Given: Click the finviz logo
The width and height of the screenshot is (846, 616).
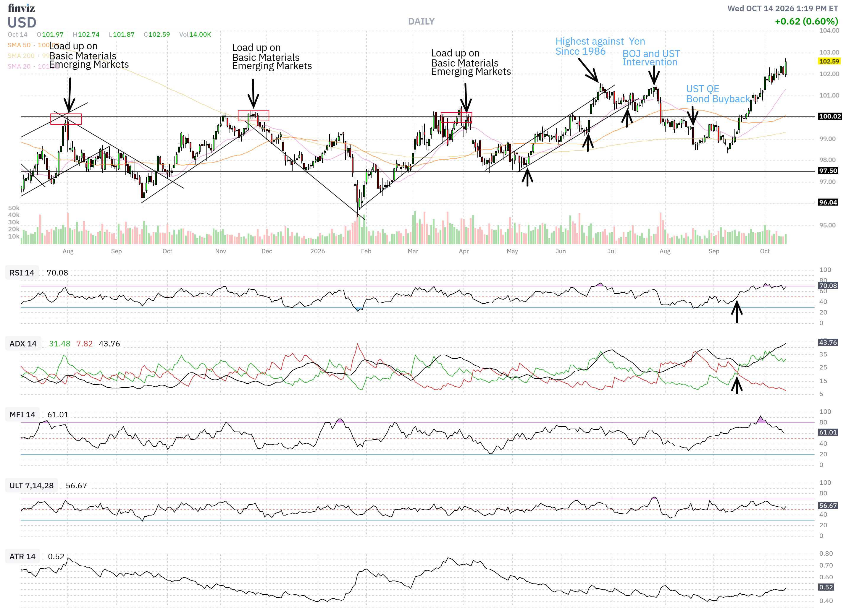Looking at the screenshot, I should point(21,8).
